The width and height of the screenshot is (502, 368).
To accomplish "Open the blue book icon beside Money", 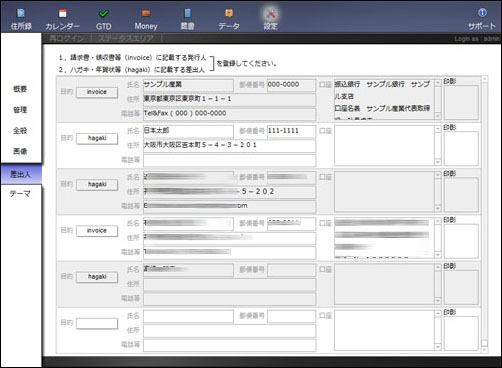I will 187,13.
